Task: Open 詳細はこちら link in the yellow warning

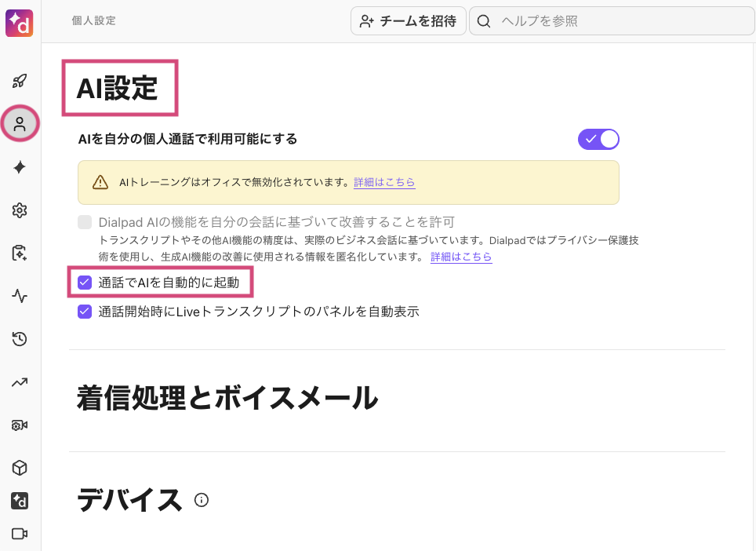Action: click(x=384, y=182)
